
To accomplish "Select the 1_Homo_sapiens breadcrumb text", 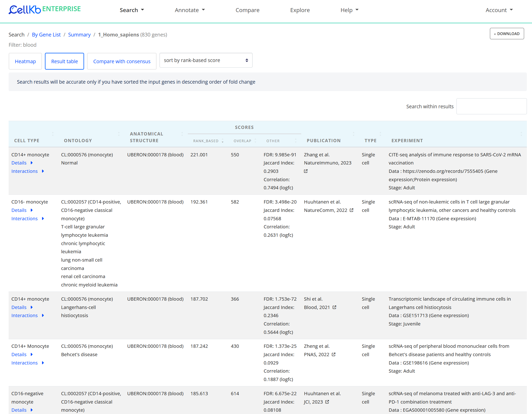I will tap(118, 35).
